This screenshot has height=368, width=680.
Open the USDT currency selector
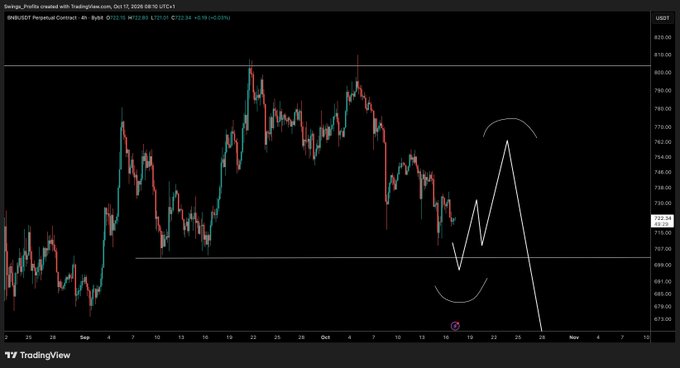[662, 18]
